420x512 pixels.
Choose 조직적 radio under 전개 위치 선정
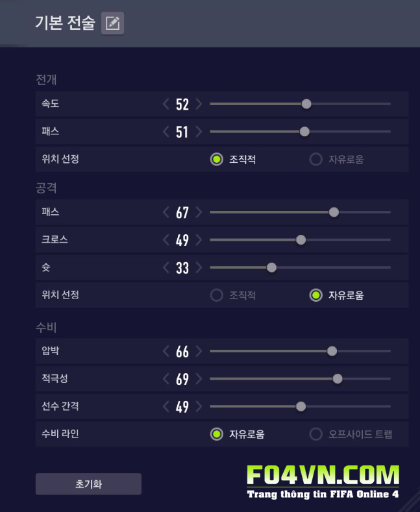point(217,160)
